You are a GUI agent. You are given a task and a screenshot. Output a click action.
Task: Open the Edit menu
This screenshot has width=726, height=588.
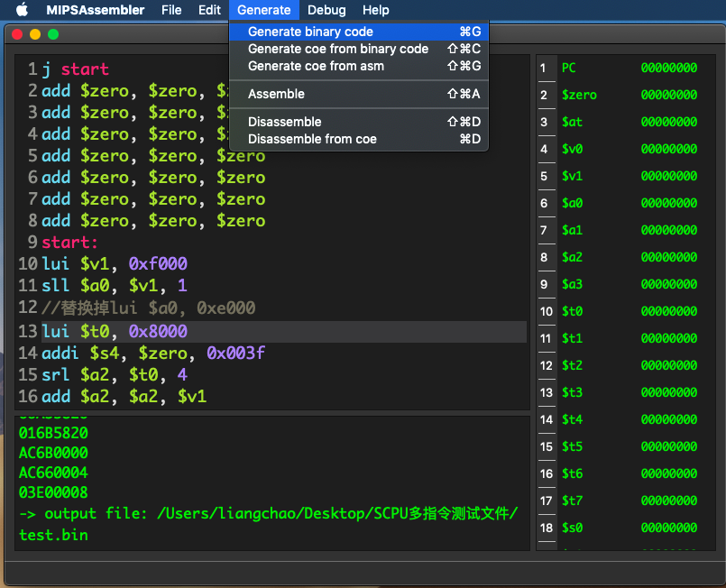pos(209,10)
